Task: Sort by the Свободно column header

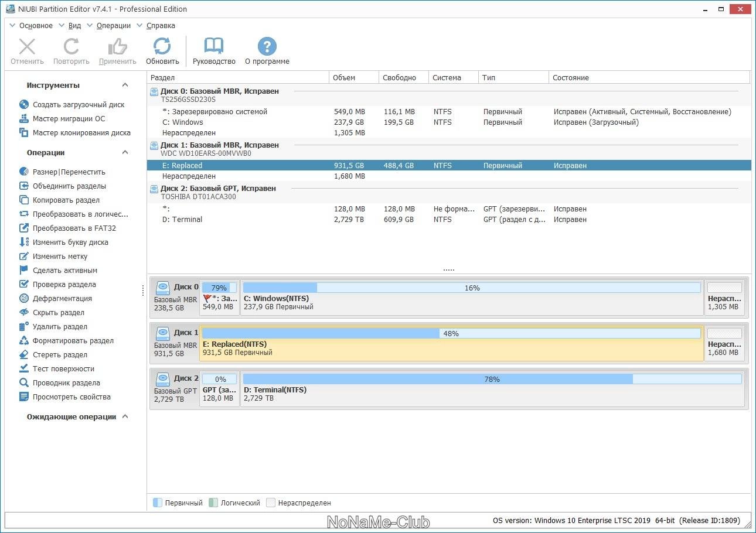Action: tap(404, 77)
